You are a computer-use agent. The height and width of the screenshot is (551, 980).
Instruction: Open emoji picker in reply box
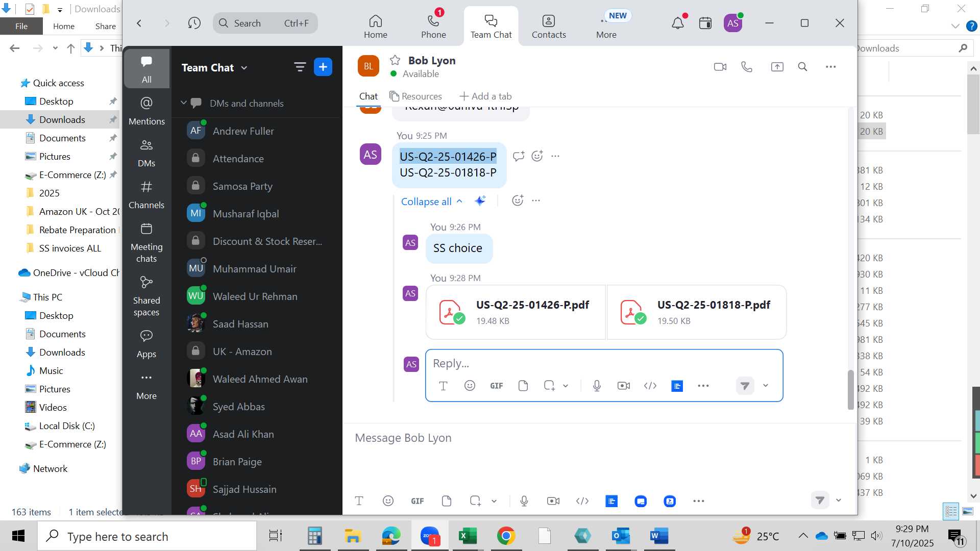tap(470, 386)
